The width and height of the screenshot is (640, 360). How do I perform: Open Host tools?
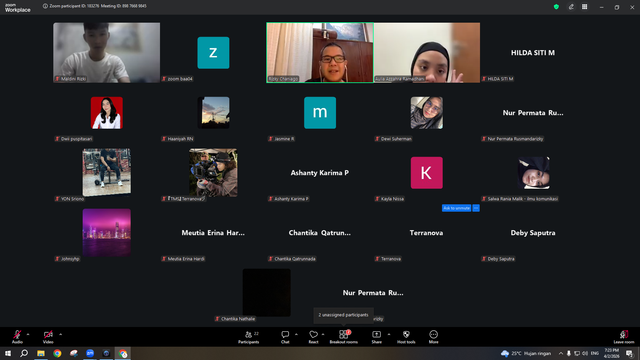tap(406, 337)
